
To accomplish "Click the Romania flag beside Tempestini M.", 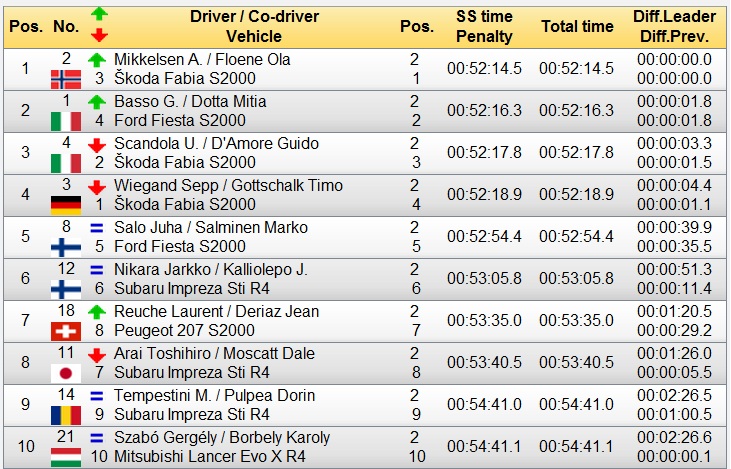I will click(66, 415).
